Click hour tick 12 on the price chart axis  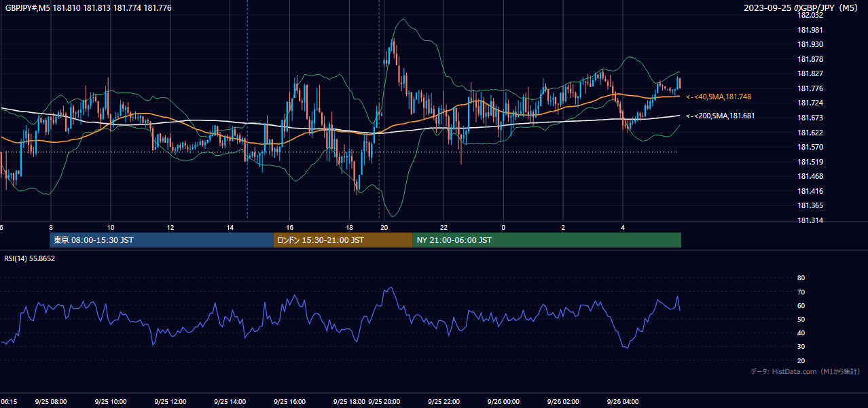170,227
